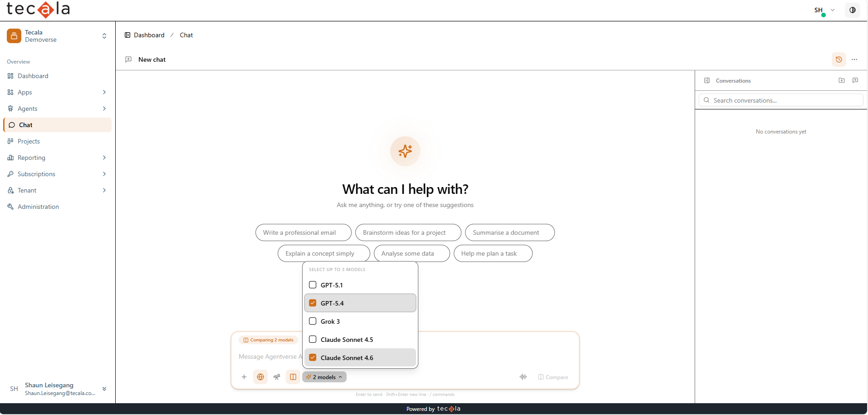868x415 pixels.
Task: Expand the Agents submenu chevron
Action: (104, 109)
